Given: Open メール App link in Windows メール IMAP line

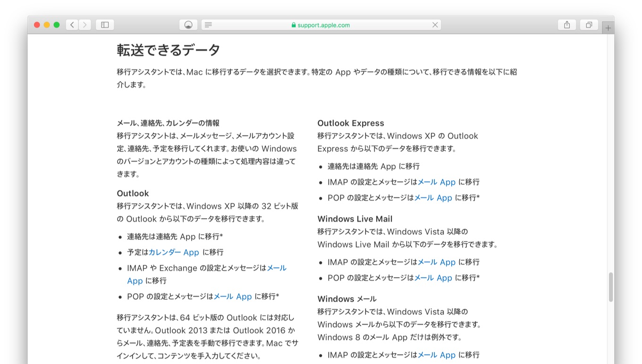Looking at the screenshot, I should pyautogui.click(x=437, y=355).
